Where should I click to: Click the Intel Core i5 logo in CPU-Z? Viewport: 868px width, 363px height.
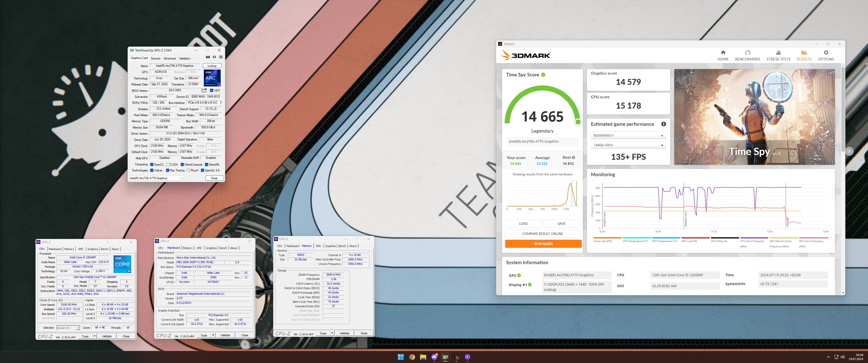(x=122, y=264)
